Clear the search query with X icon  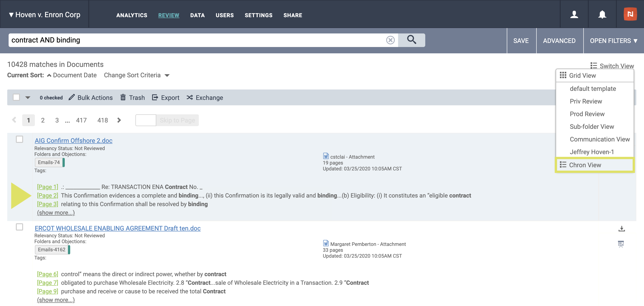(x=390, y=40)
